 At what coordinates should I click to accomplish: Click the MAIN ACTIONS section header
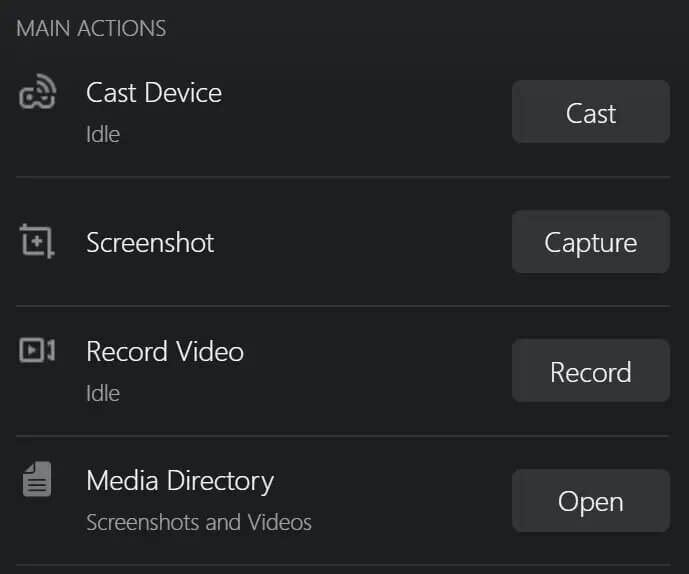coord(91,28)
